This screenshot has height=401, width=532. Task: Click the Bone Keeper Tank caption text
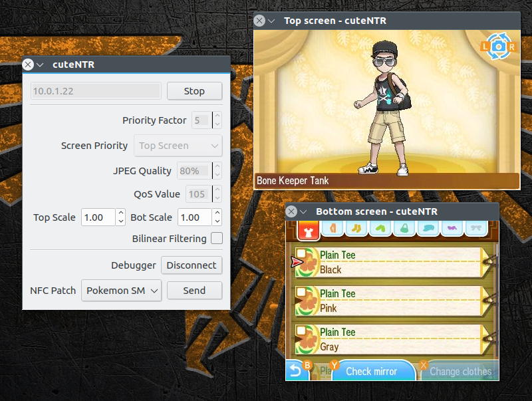tap(293, 180)
